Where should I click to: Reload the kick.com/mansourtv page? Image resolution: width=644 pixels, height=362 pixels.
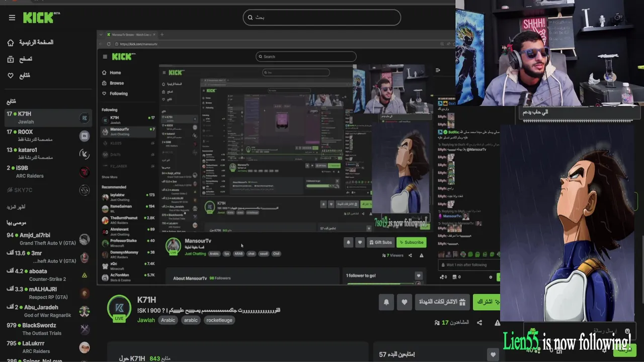coord(109,44)
